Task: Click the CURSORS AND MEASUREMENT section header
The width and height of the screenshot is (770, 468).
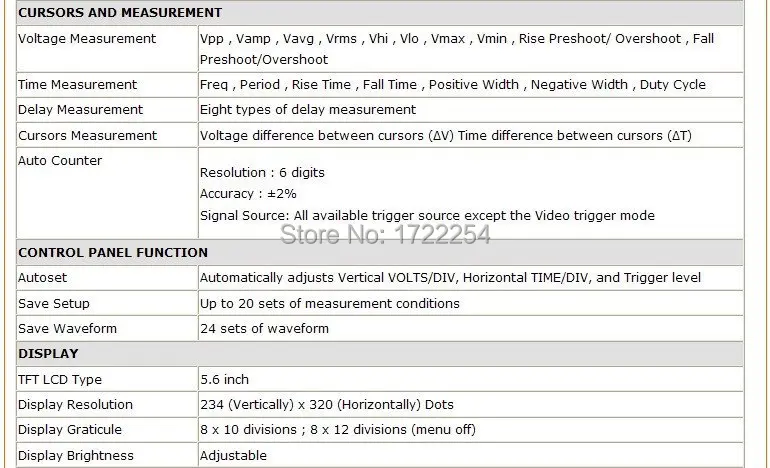Action: click(x=120, y=12)
